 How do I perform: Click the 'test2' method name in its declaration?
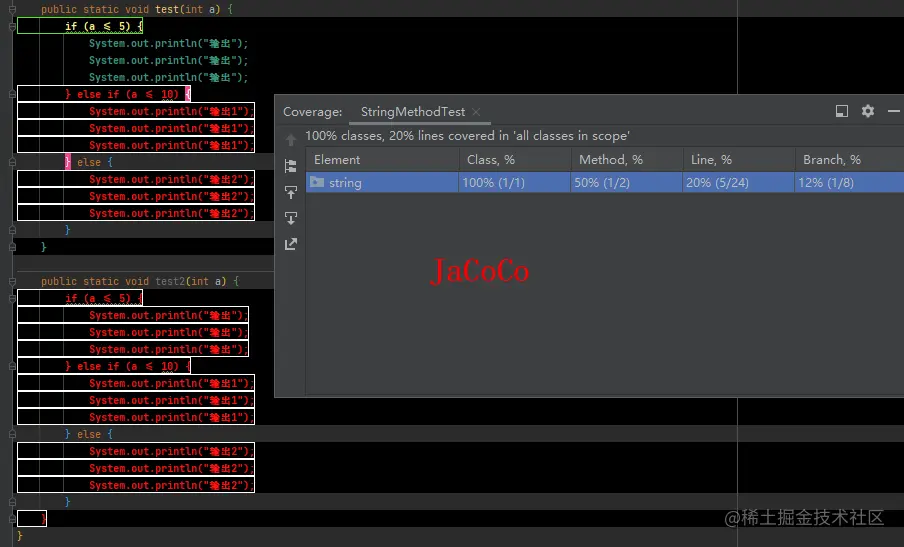(170, 281)
